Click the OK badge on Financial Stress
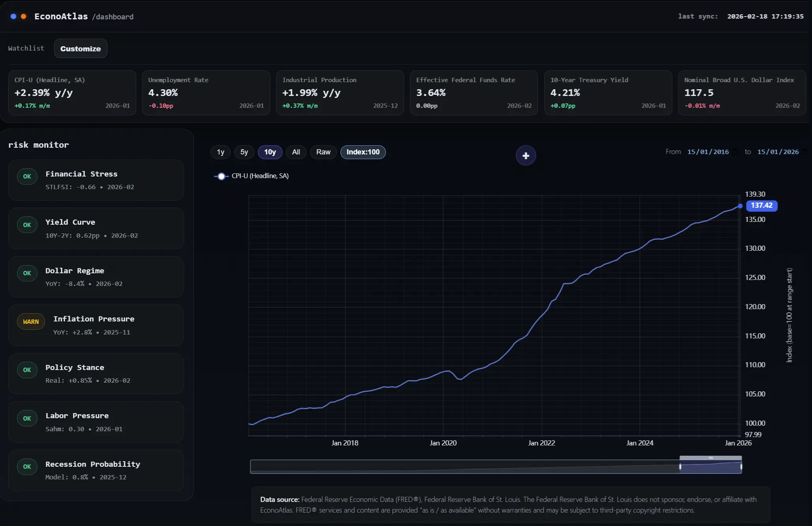This screenshot has width=812, height=526. click(x=27, y=176)
